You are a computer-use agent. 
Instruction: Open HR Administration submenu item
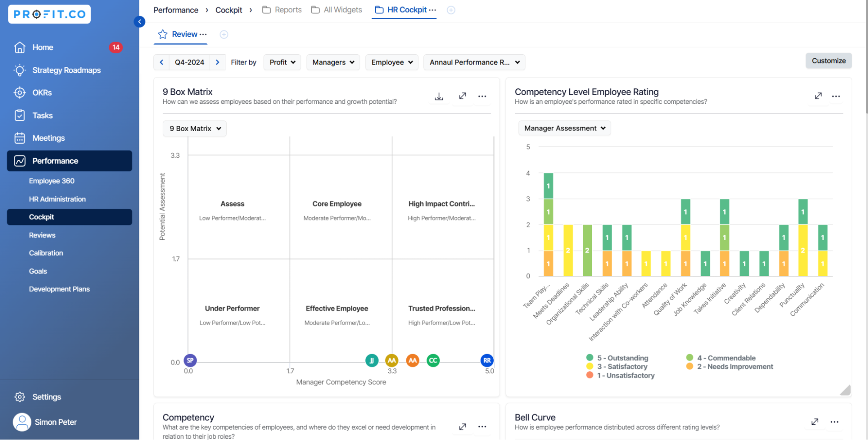coord(57,199)
